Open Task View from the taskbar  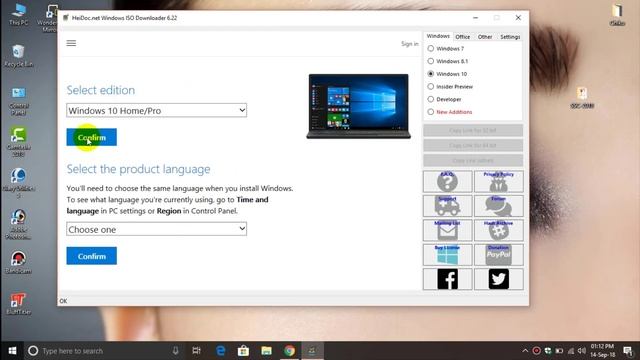click(196, 351)
